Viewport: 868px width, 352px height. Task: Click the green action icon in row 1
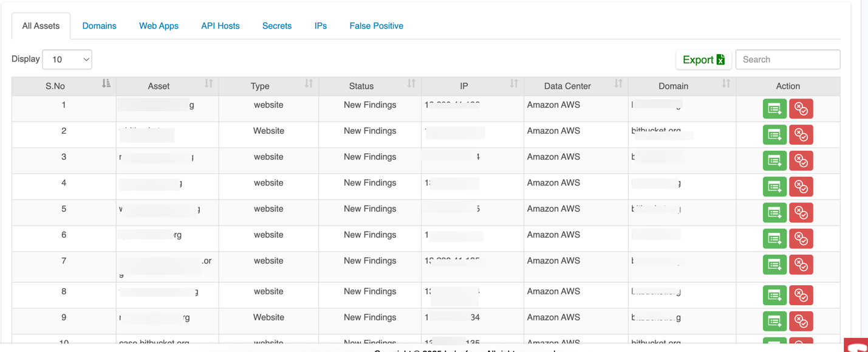[774, 109]
